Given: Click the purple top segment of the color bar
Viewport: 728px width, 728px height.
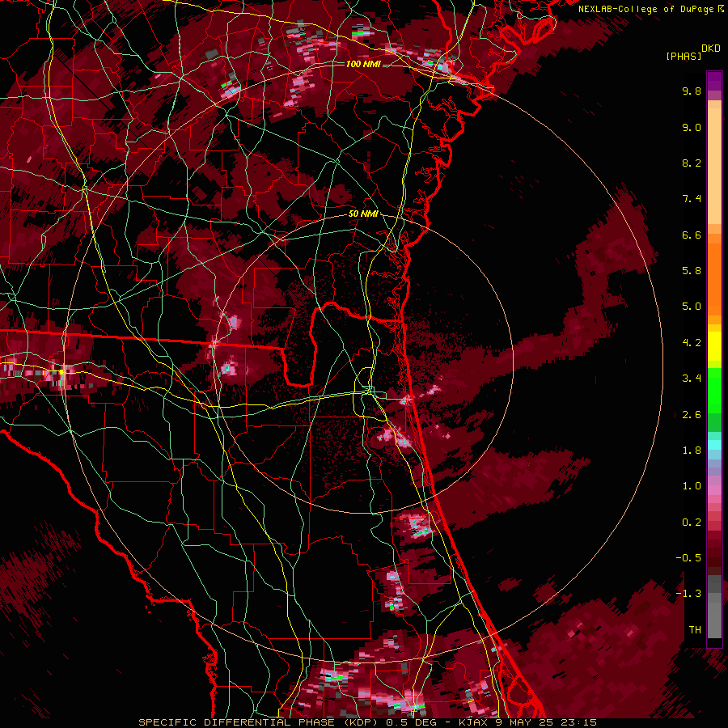Looking at the screenshot, I should point(714,81).
